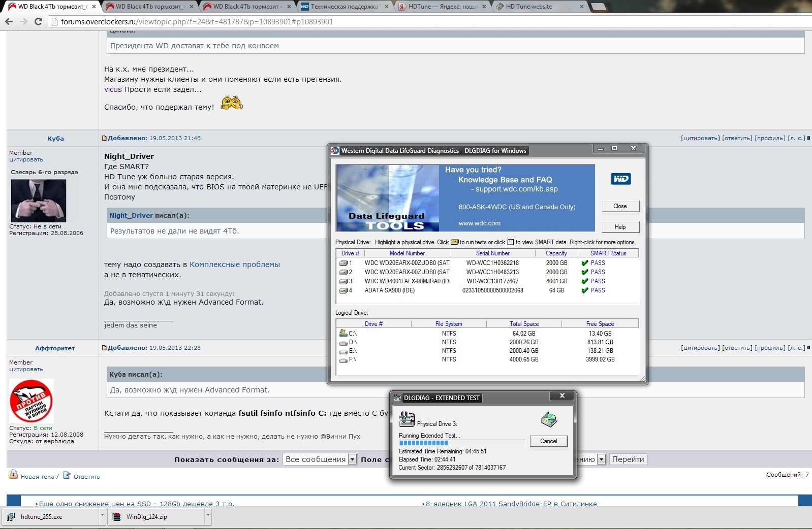Select the drive 1 icon in Physical Drive list
812x529 pixels.
pos(343,263)
